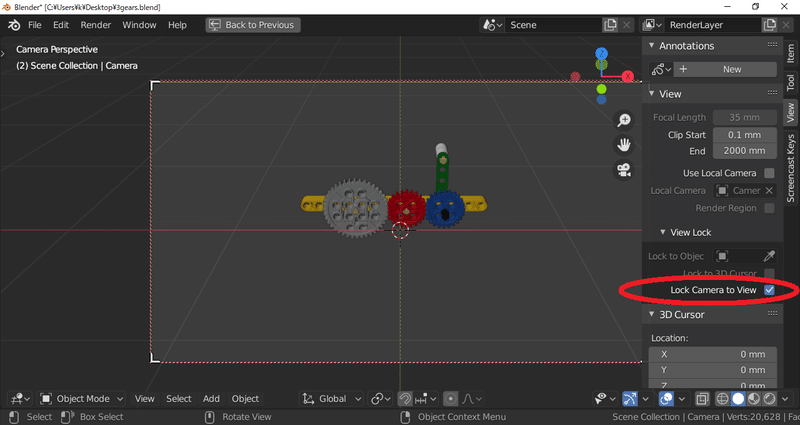Image resolution: width=800 pixels, height=425 pixels.
Task: Uncheck Lock Camera to View checkbox
Action: (x=769, y=290)
